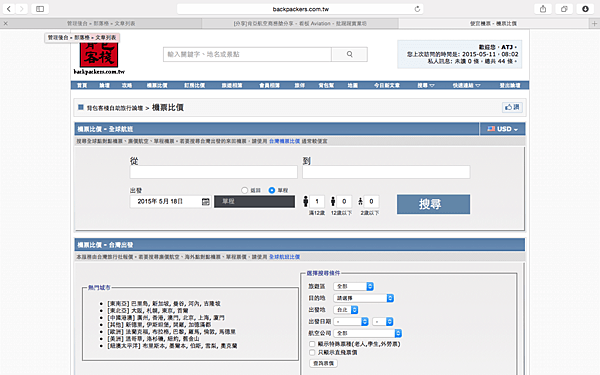Click the adult count field showing 1

click(317, 201)
